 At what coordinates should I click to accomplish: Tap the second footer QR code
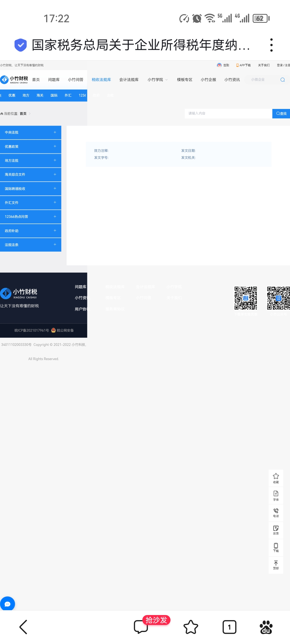click(278, 298)
